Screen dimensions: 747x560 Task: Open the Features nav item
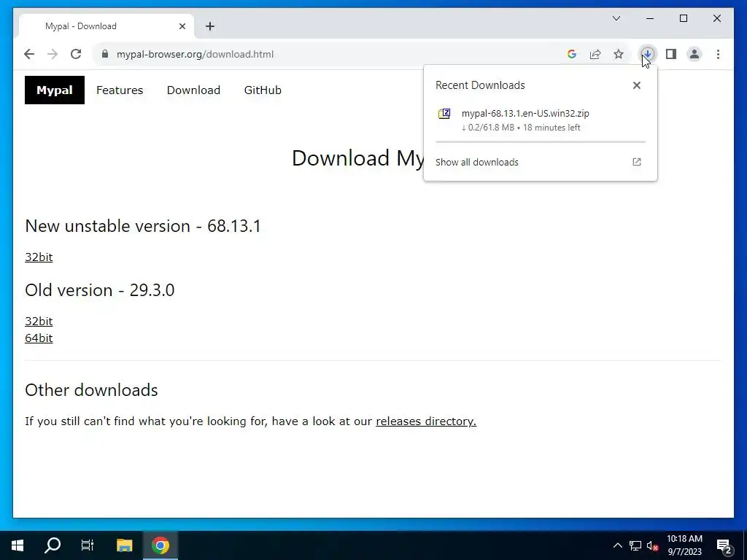click(120, 90)
